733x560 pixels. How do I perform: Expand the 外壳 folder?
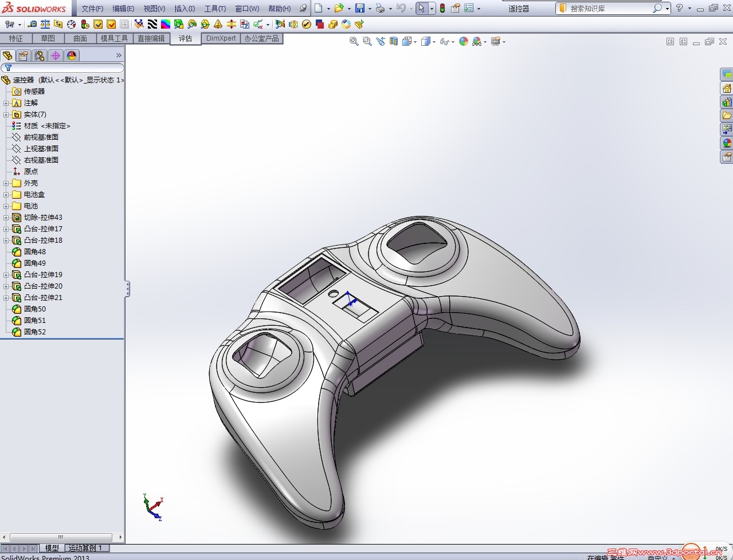(x=6, y=183)
